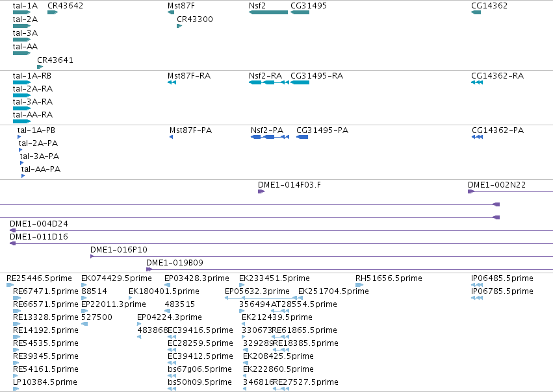Click EST RE67471.5prime

pos(45,291)
